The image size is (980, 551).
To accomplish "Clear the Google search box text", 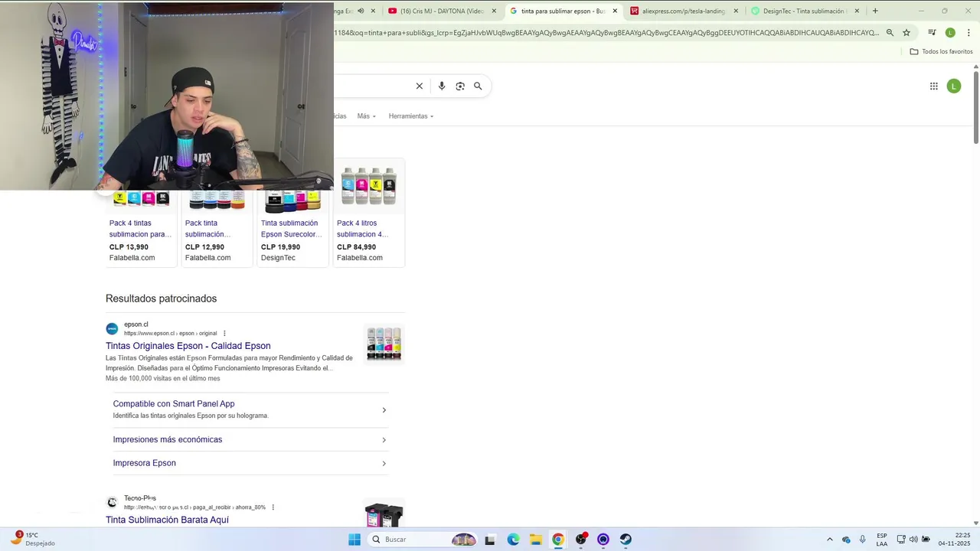I will point(419,86).
